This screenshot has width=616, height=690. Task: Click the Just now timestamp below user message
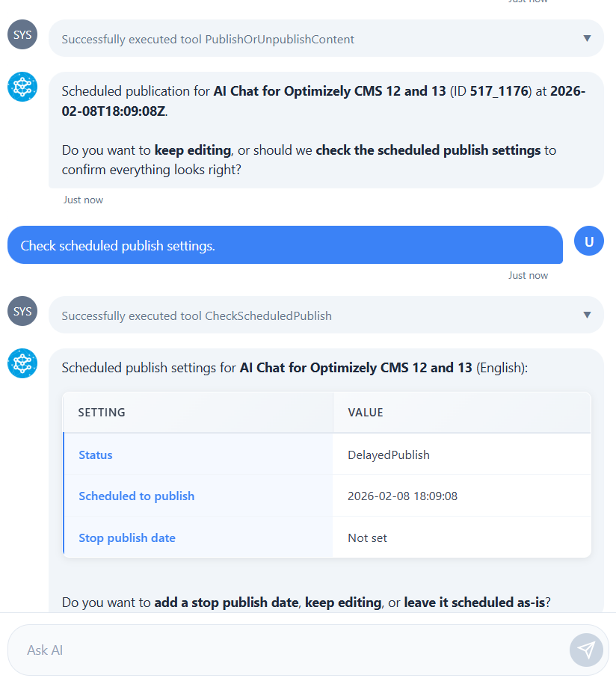[528, 275]
